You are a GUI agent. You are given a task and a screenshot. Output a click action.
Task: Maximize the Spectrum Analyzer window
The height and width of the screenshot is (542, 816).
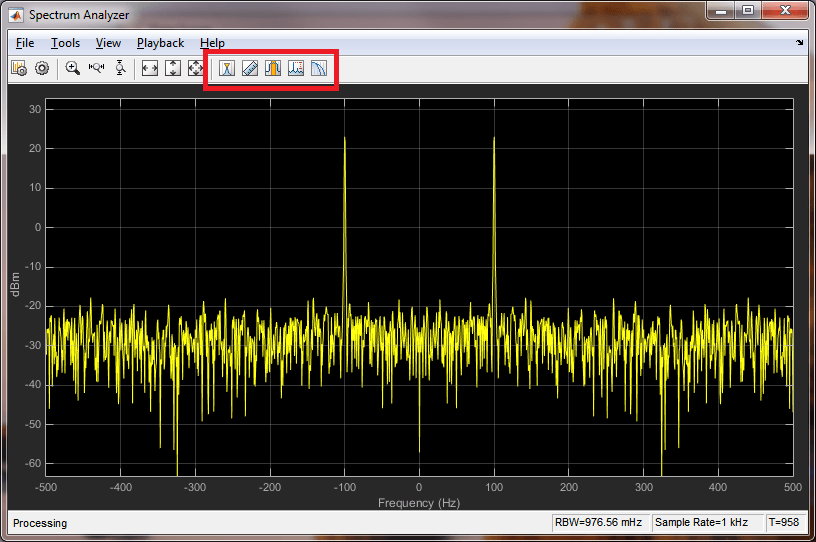(748, 10)
